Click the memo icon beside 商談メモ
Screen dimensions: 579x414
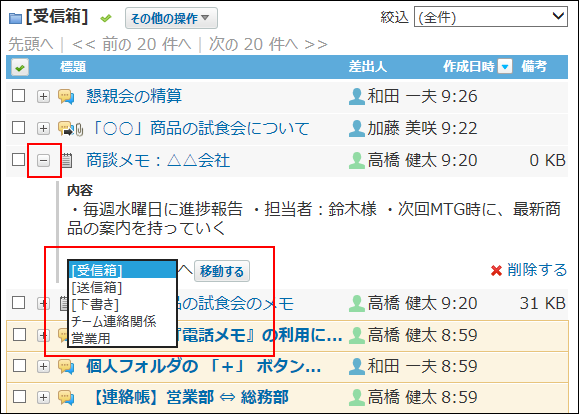[66, 161]
